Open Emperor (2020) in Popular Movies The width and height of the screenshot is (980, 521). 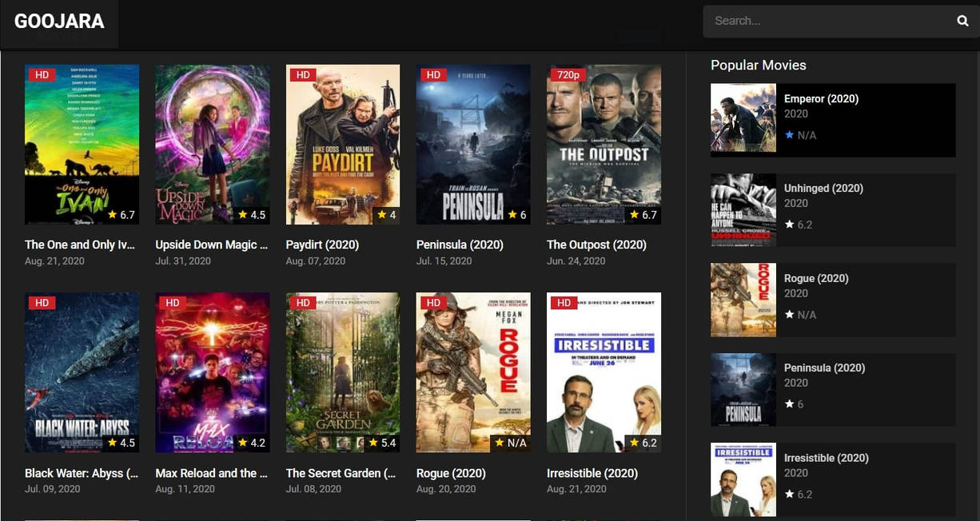click(822, 99)
